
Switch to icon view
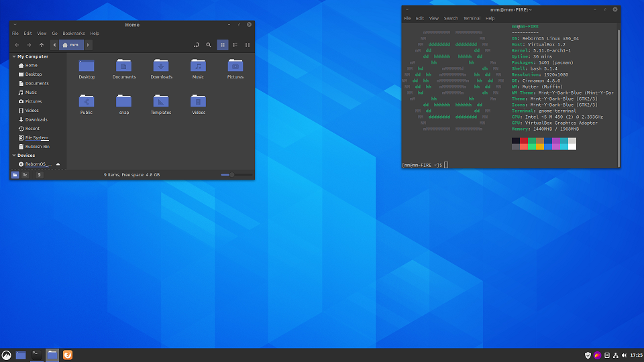pos(223,45)
